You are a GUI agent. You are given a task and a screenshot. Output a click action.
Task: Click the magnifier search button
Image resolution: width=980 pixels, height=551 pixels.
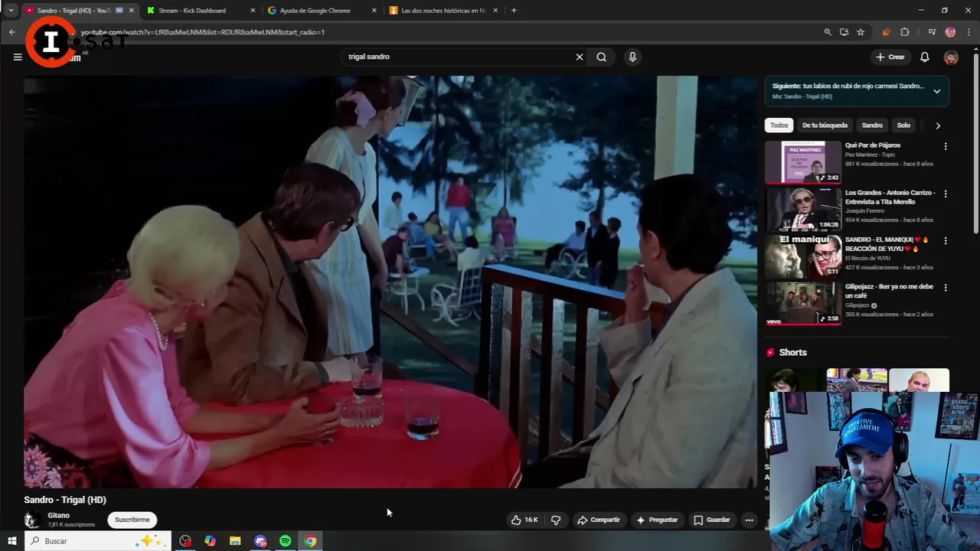[x=602, y=57]
